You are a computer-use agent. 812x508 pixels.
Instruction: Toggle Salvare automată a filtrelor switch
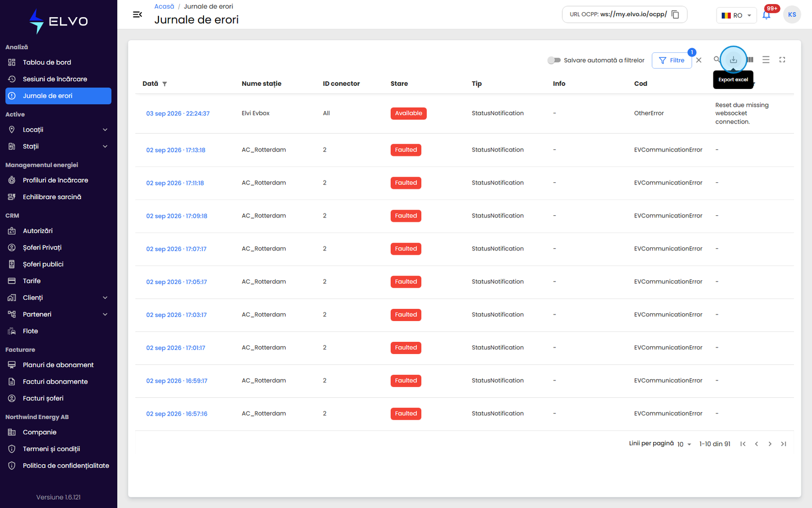pyautogui.click(x=554, y=60)
